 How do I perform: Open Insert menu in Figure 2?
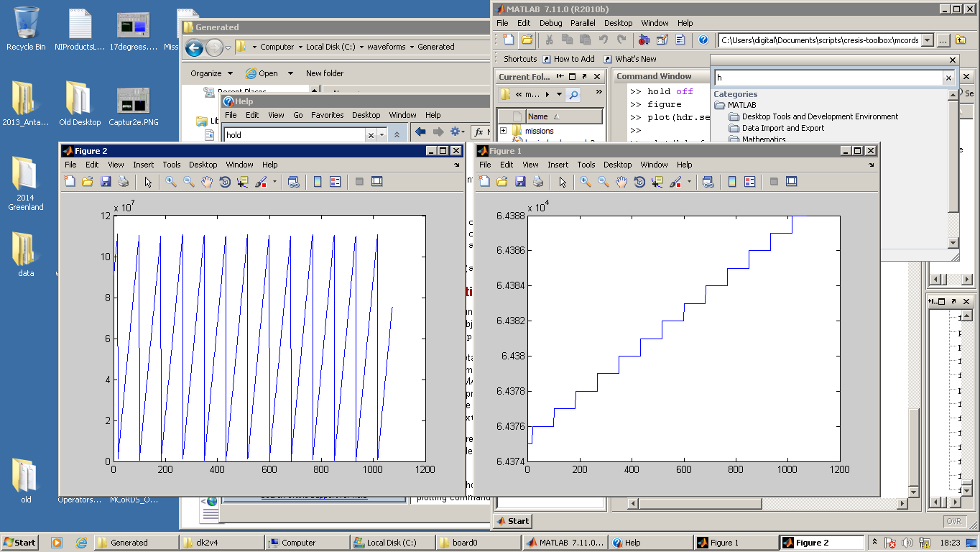pos(143,165)
